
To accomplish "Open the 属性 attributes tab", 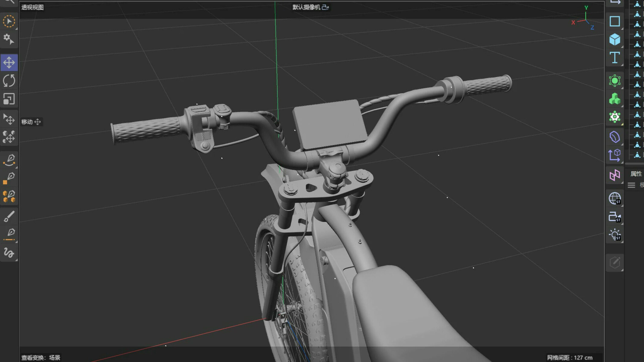I will (x=636, y=174).
